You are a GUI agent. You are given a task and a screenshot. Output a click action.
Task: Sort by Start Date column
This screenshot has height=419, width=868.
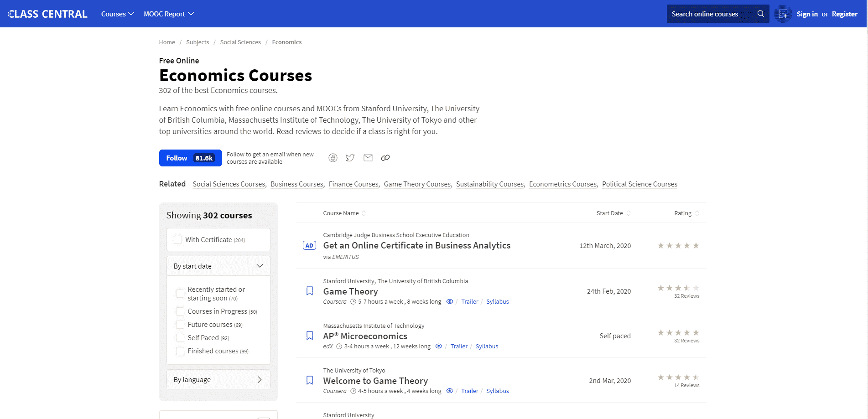tap(613, 213)
